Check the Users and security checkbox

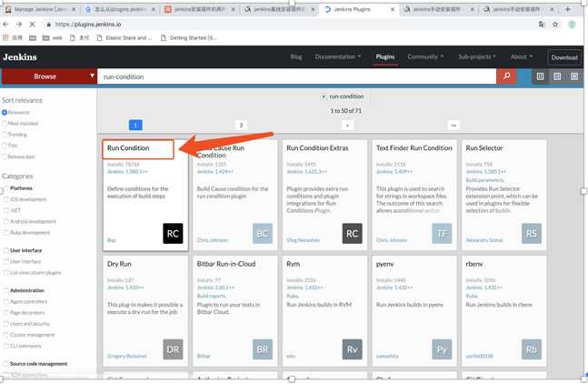tap(6, 324)
